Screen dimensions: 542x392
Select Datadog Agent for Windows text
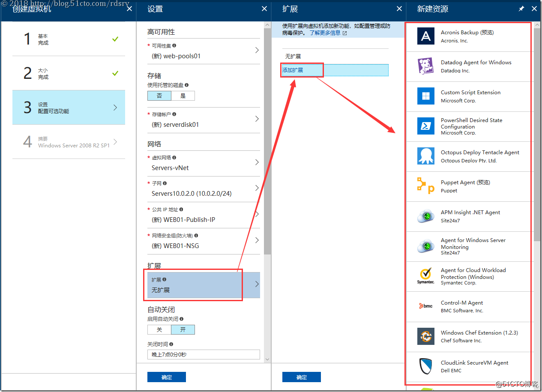(x=476, y=63)
